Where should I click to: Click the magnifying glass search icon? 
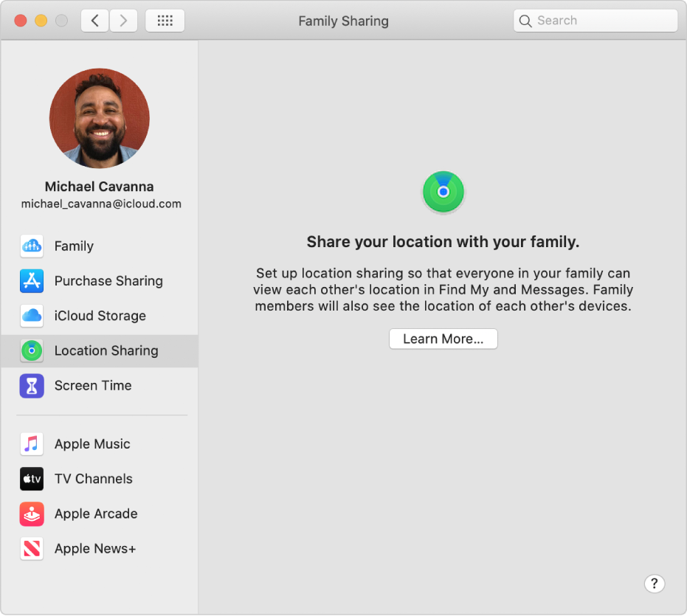[525, 21]
